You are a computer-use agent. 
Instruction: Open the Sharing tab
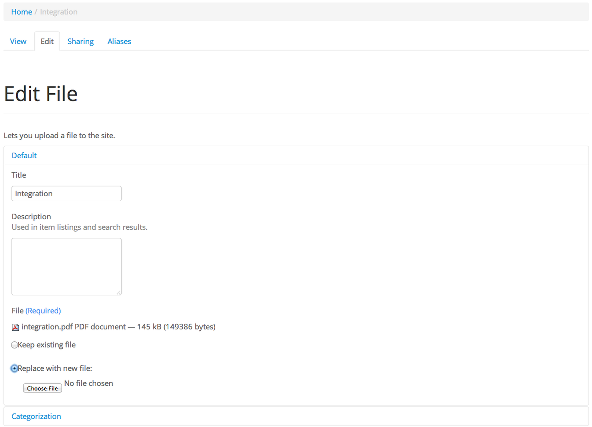coord(80,41)
